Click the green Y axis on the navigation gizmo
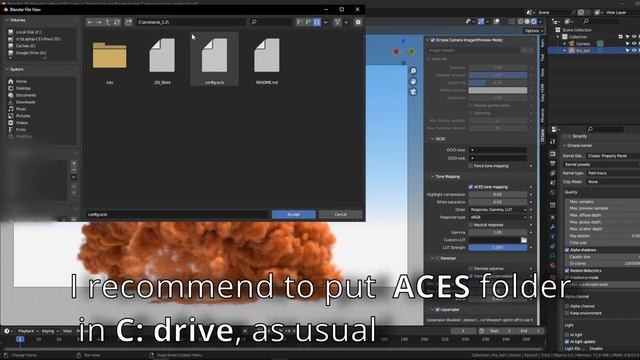 pyautogui.click(x=411, y=51)
